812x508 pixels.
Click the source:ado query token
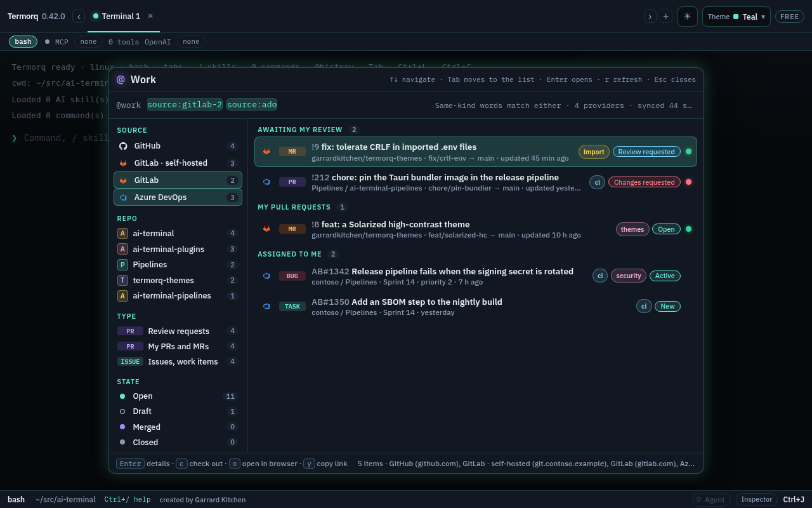coord(252,105)
